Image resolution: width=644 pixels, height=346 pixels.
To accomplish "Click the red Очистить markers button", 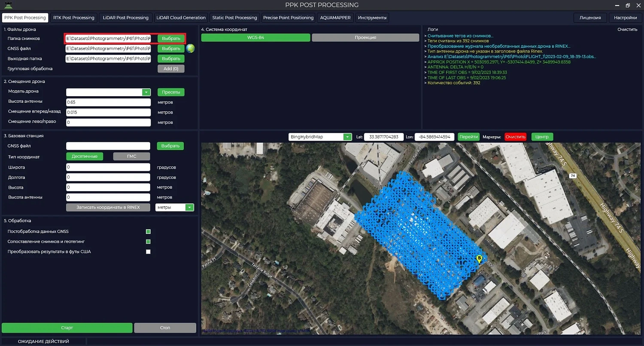I will pyautogui.click(x=515, y=137).
